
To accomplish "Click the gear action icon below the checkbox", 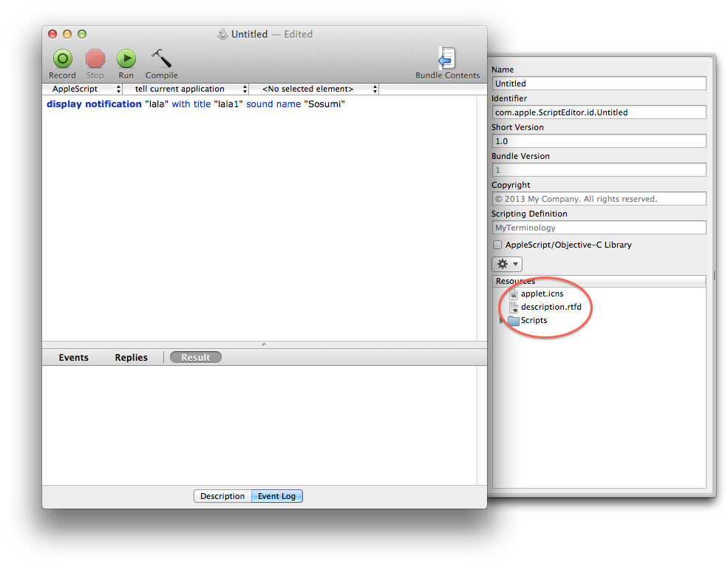I will 506,264.
